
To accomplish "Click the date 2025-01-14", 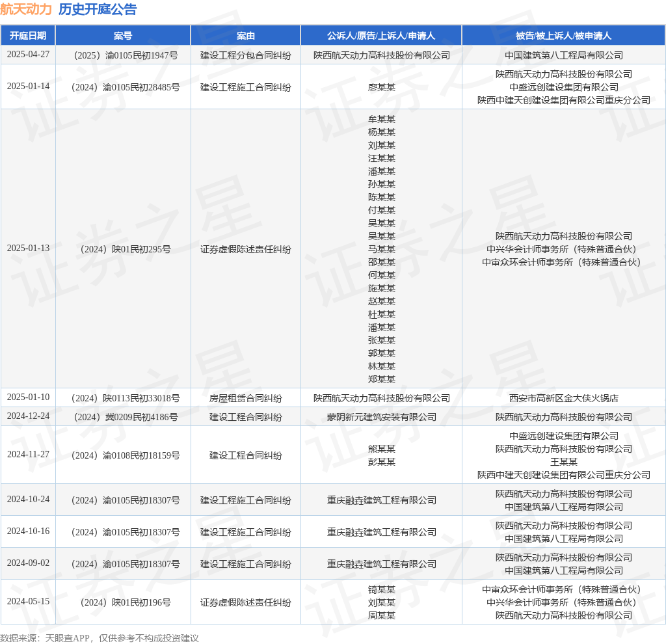I will click(x=28, y=87).
